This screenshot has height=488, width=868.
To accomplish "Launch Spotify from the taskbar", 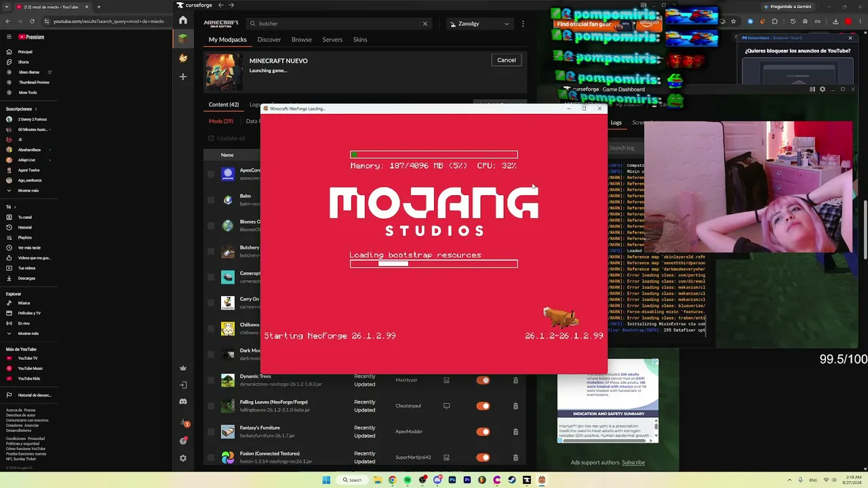I will pos(408,480).
